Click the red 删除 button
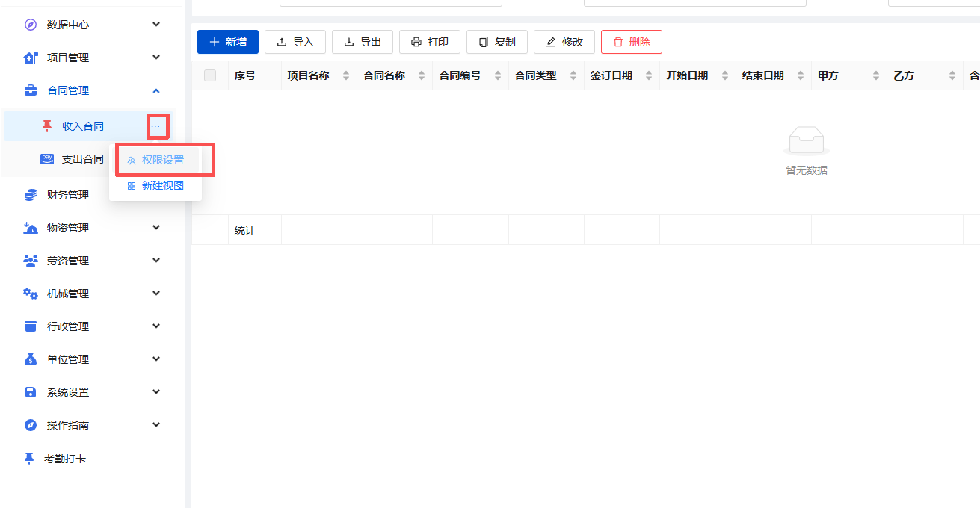980x508 pixels. [631, 42]
